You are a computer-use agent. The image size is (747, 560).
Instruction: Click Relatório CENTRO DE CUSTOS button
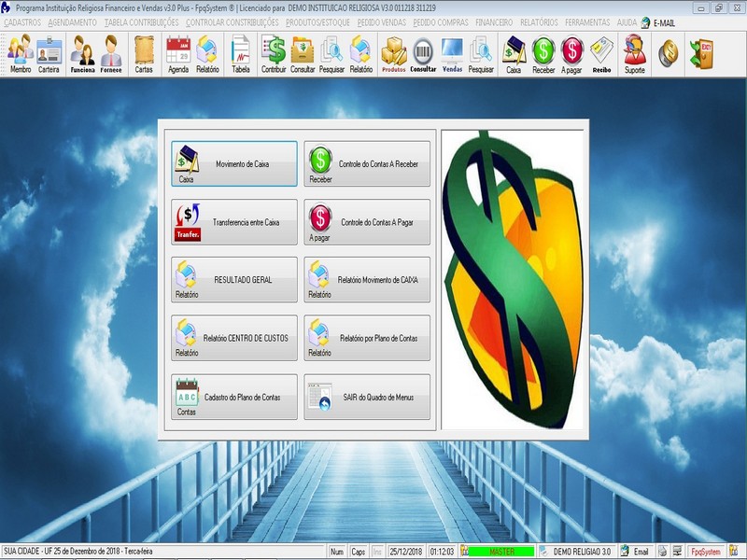pos(234,338)
